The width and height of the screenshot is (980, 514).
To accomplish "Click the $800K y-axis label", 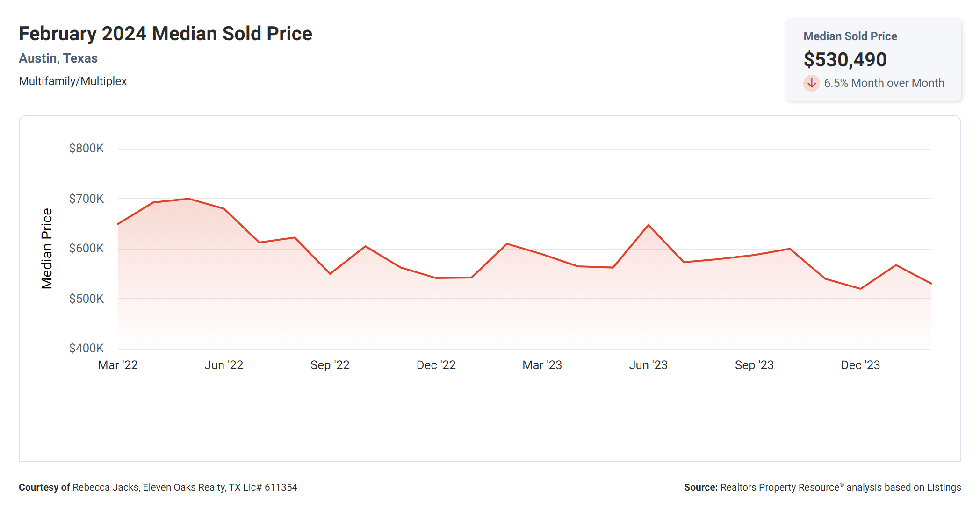I will (x=86, y=149).
